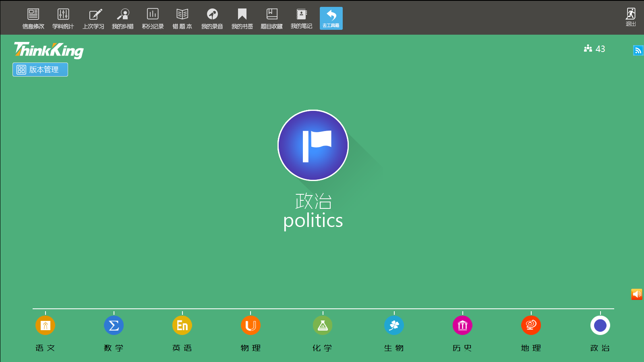644x362 pixels.
Task: Select 数学 subject with sigma icon
Action: coord(114,325)
